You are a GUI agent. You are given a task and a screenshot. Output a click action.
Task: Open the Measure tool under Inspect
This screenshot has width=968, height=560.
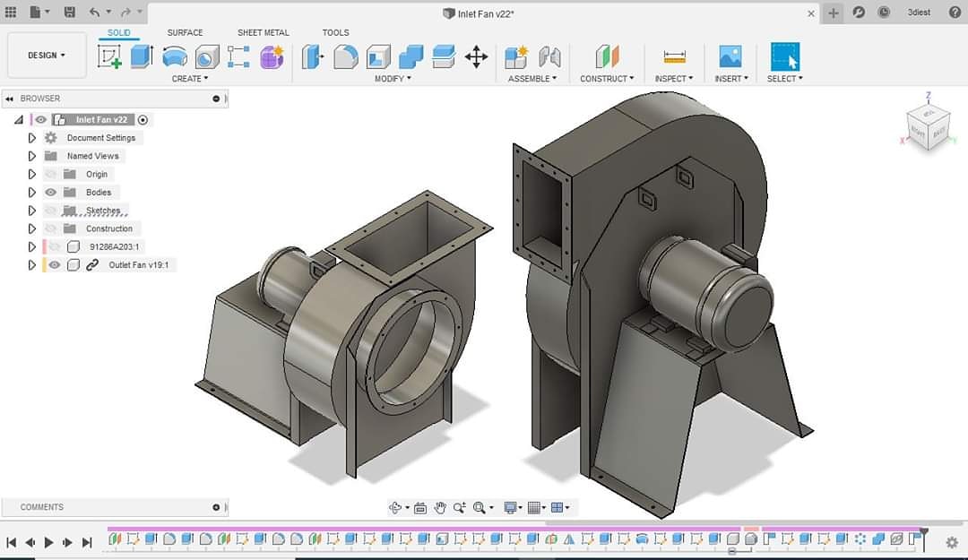674,57
